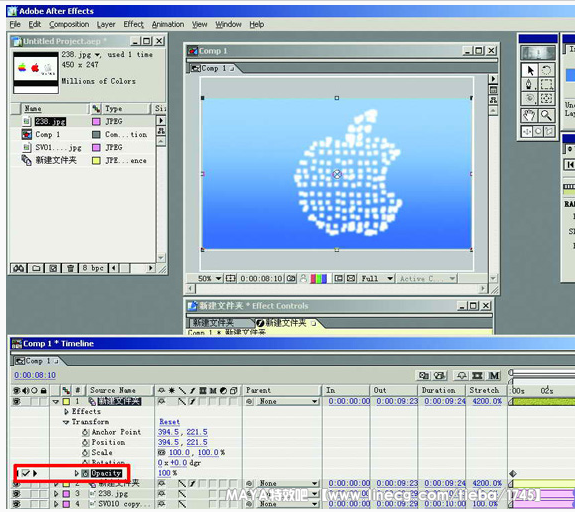Viewport: 575px width, 512px height.
Task: Open the Active Camera view dropdown
Action: pos(427,279)
